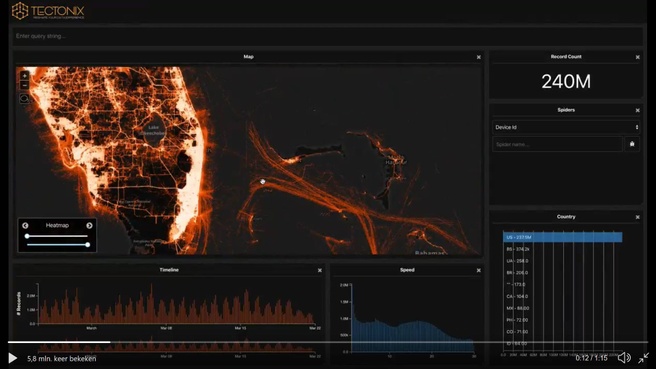Viewport: 656px width, 369px height.
Task: Close the Map panel
Action: click(x=479, y=57)
